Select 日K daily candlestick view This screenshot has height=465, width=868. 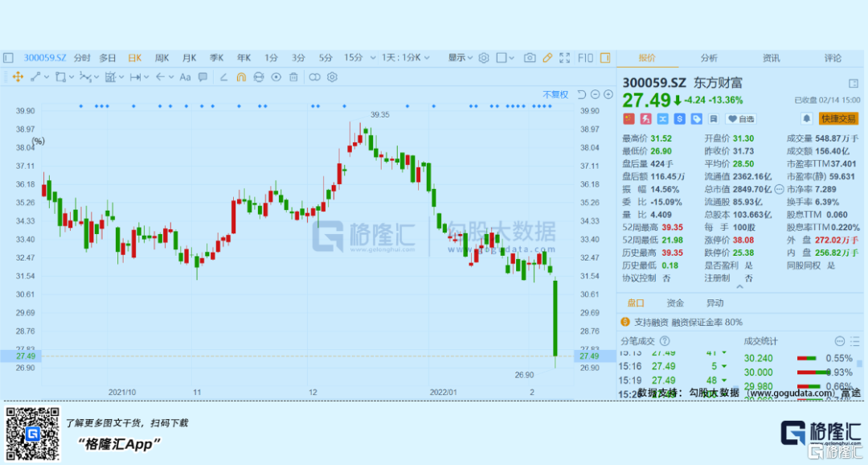pos(134,58)
